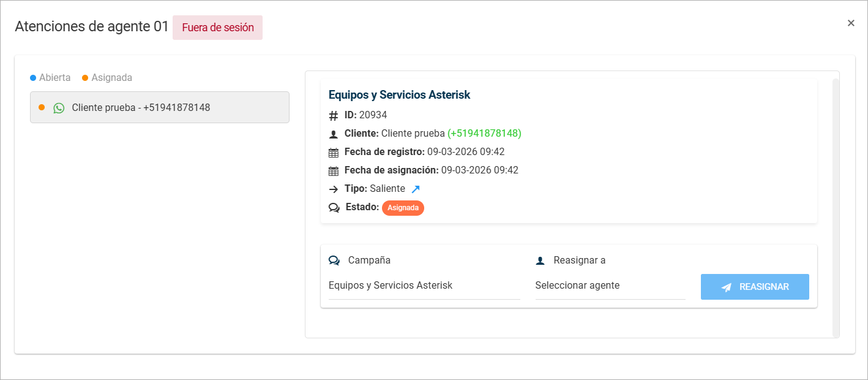Click the Fecha de asignación date value
The width and height of the screenshot is (868, 380).
480,170
